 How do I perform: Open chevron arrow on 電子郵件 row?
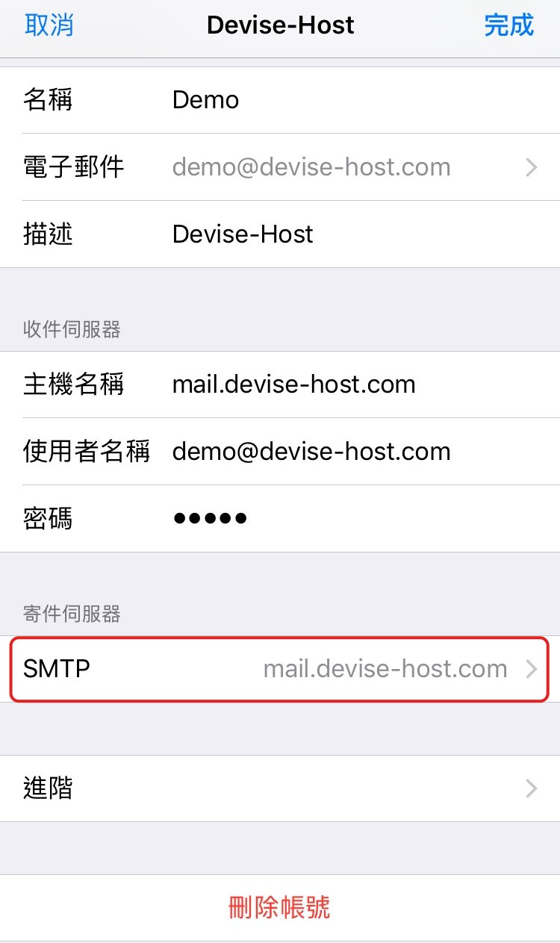tap(531, 167)
